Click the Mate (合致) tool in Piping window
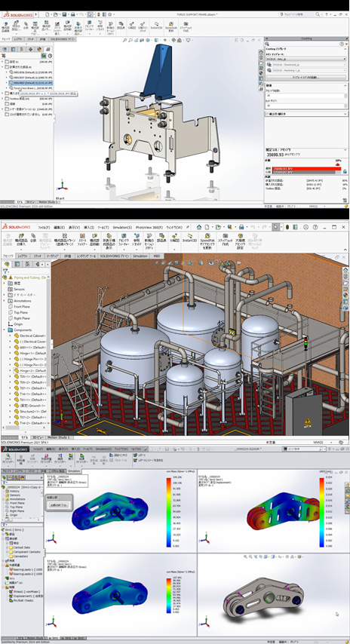Image resolution: width=350 pixels, height=644 pixels. coord(33,240)
